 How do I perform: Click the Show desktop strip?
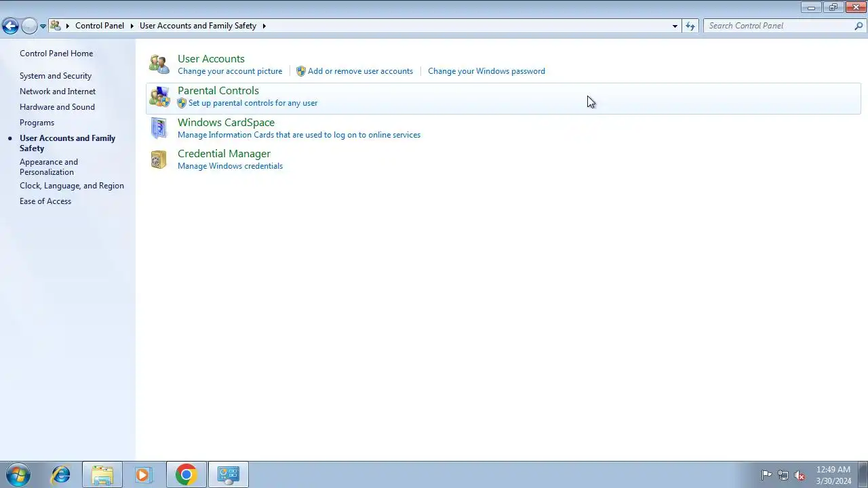863,474
